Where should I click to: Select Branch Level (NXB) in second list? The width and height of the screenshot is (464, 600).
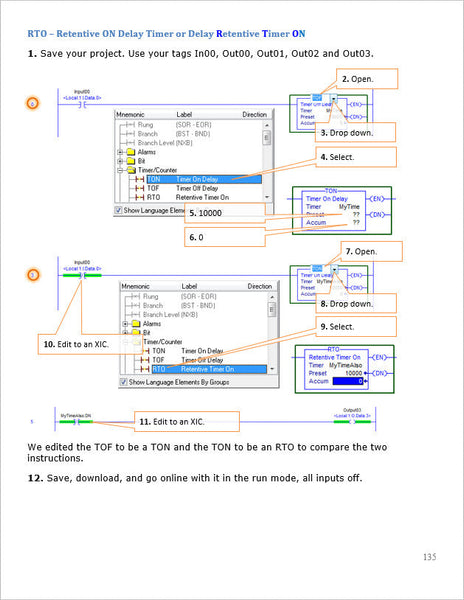170,315
